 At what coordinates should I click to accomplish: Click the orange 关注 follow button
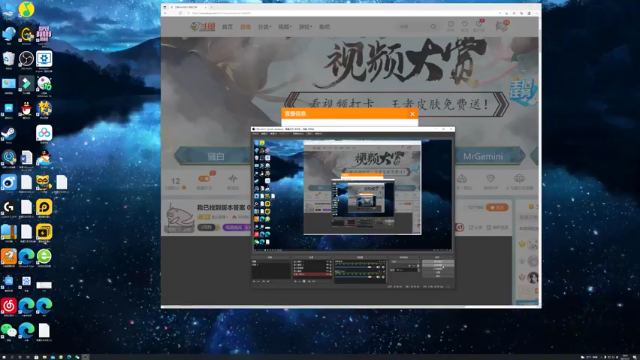pos(497,207)
